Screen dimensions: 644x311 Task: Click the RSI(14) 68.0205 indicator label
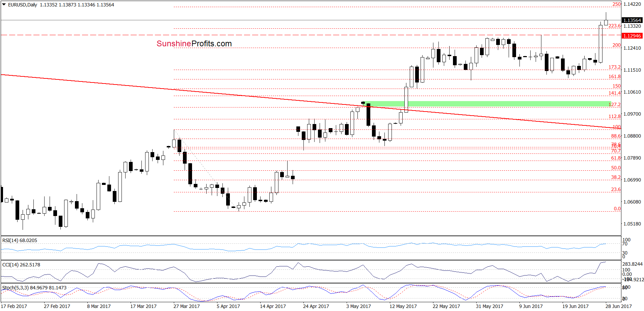pyautogui.click(x=20, y=240)
